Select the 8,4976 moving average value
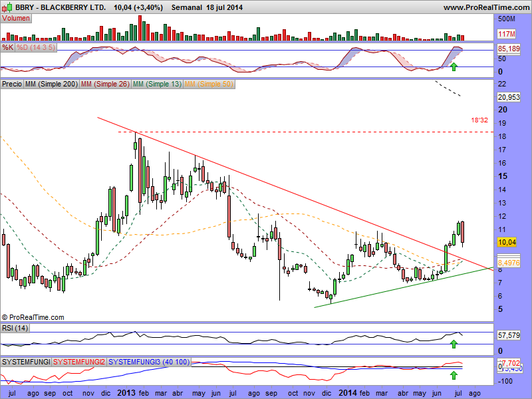The height and width of the screenshot is (399, 532). coord(509,263)
